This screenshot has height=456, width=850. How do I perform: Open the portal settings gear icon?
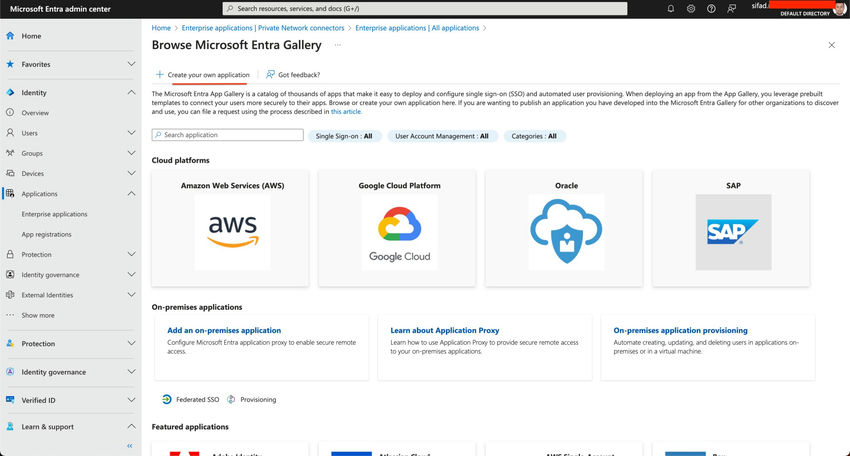tap(691, 8)
